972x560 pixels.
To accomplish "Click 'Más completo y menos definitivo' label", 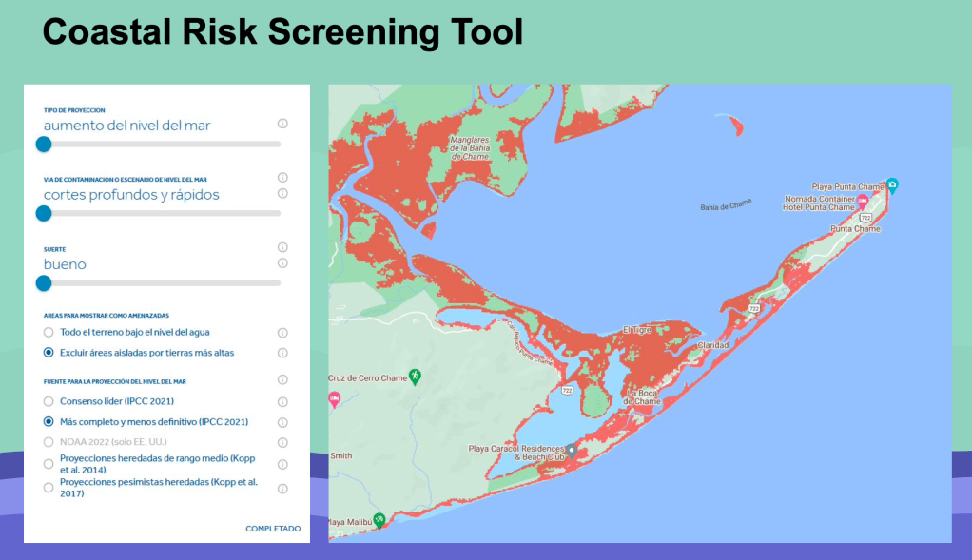I will coord(154,422).
